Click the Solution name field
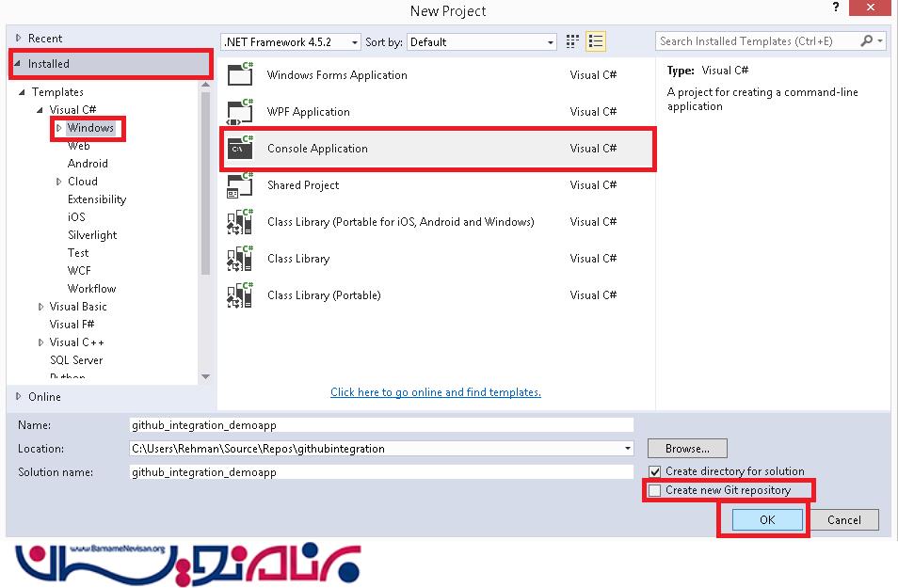Viewport: 898px width, 588px height. coord(381,471)
